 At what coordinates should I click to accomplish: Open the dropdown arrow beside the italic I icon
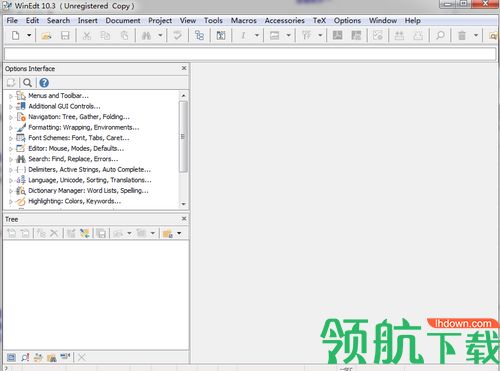click(x=257, y=35)
